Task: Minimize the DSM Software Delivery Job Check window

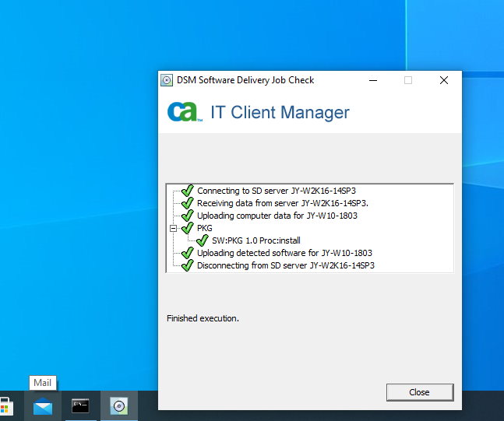Action: pos(373,80)
